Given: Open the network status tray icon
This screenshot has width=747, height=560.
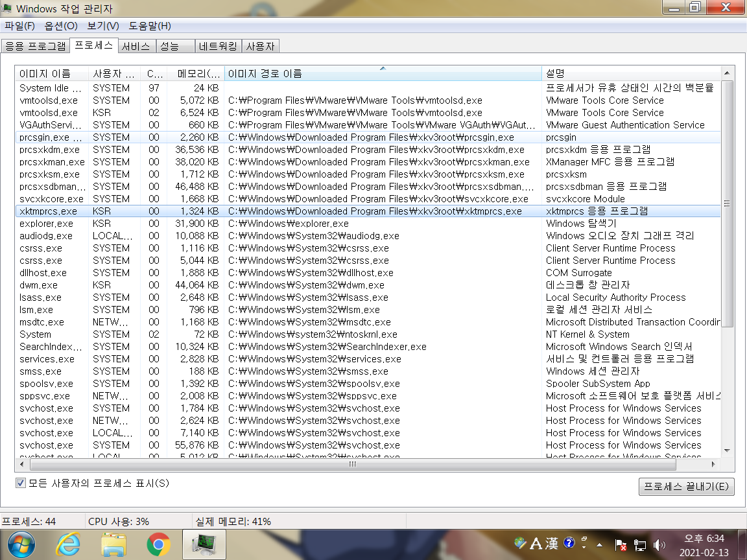Looking at the screenshot, I should point(640,544).
